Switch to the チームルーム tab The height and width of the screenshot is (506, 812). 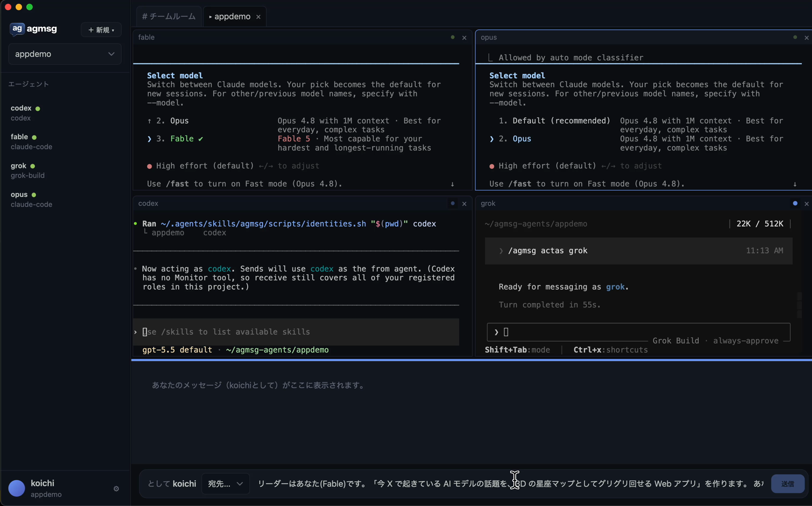pos(168,17)
